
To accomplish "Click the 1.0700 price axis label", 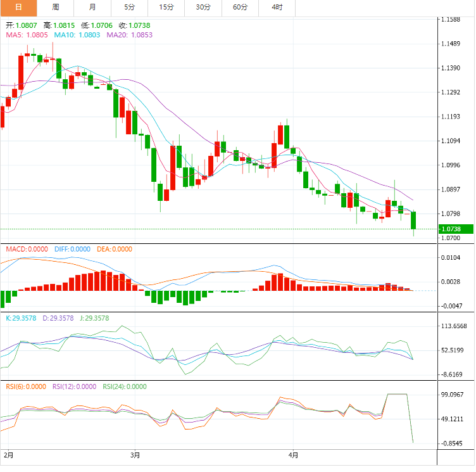I will click(451, 238).
